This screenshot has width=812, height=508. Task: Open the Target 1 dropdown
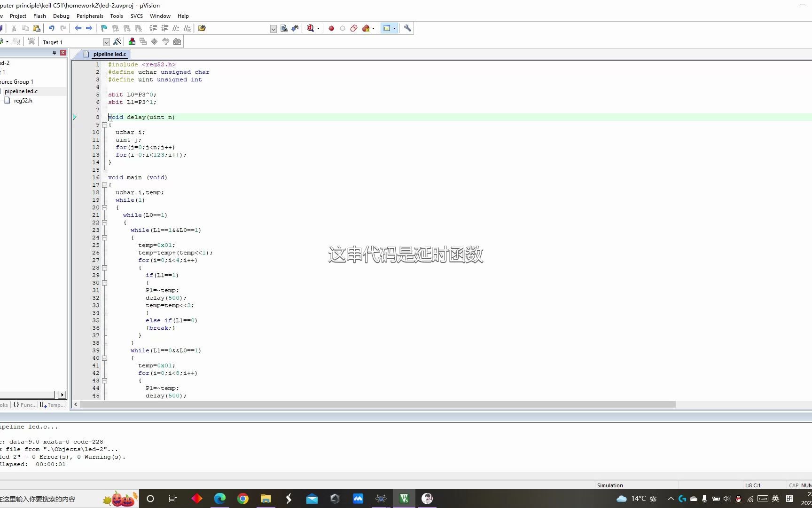point(106,42)
